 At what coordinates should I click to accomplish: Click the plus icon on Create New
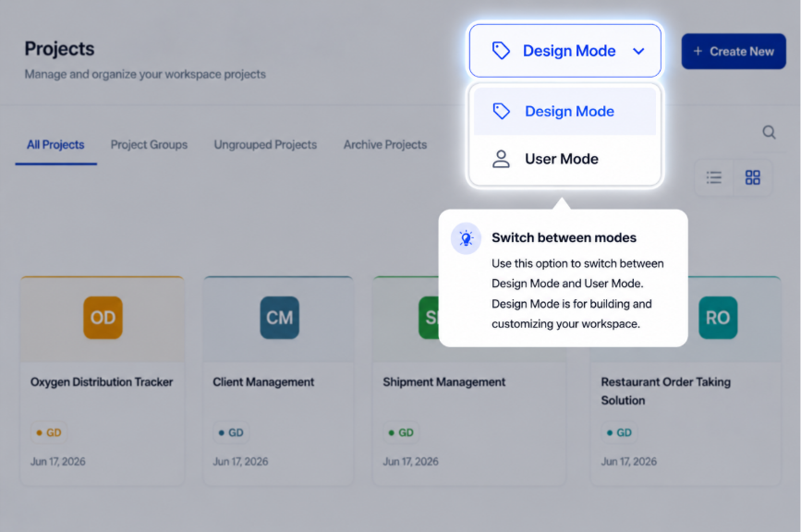coord(698,51)
